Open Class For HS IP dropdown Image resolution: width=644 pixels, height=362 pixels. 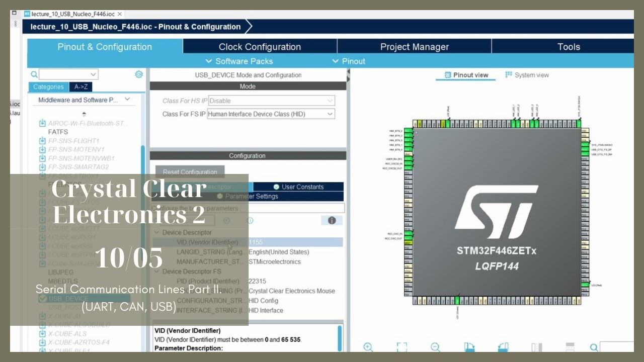tap(272, 101)
